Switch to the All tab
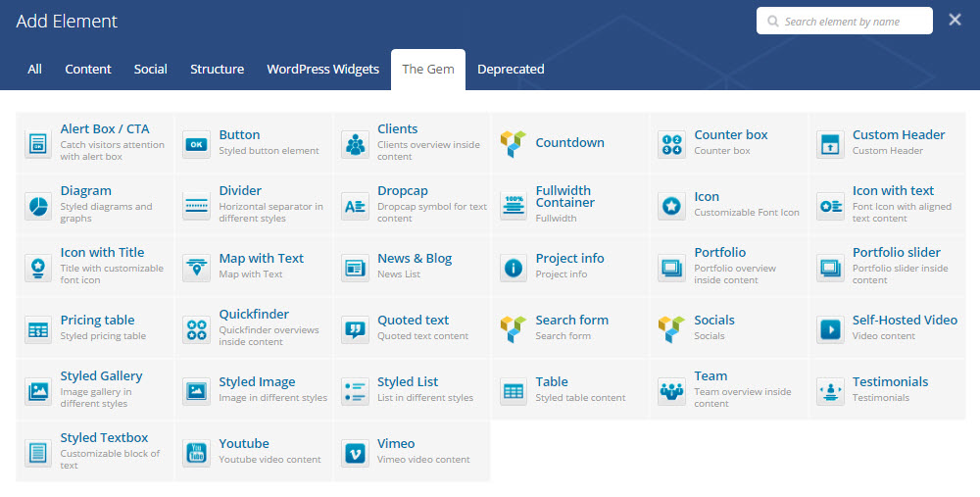Screen dimensions: 980x497 (x=35, y=70)
